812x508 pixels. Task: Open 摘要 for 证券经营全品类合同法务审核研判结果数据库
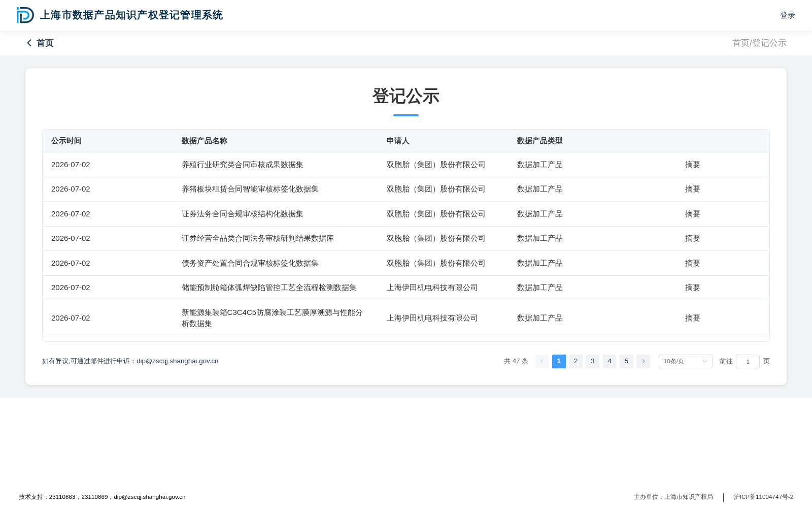(x=692, y=238)
